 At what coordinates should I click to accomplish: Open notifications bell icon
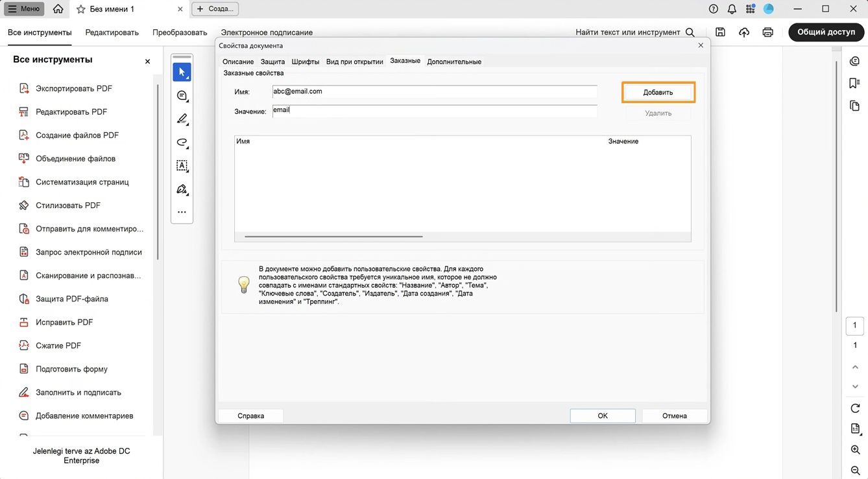(x=732, y=9)
